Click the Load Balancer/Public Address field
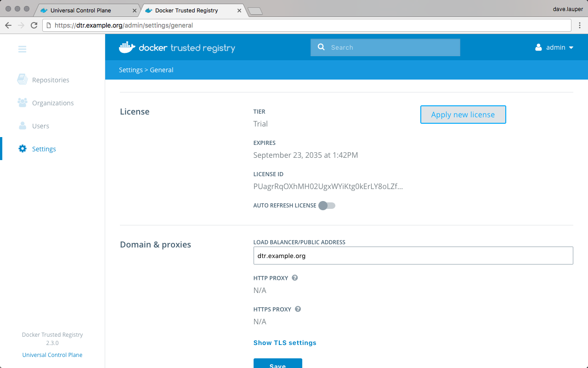This screenshot has height=368, width=588. [413, 256]
